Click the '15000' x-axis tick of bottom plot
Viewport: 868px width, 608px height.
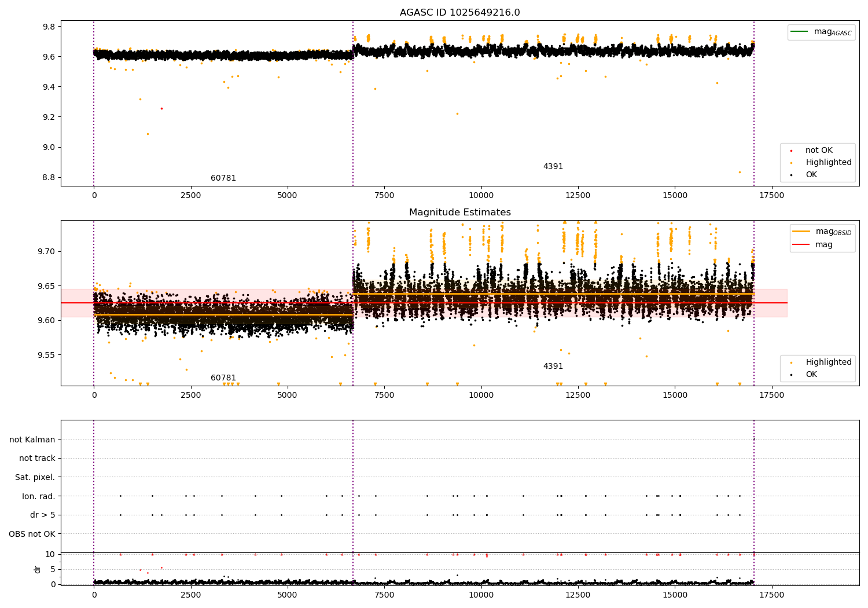(x=675, y=595)
